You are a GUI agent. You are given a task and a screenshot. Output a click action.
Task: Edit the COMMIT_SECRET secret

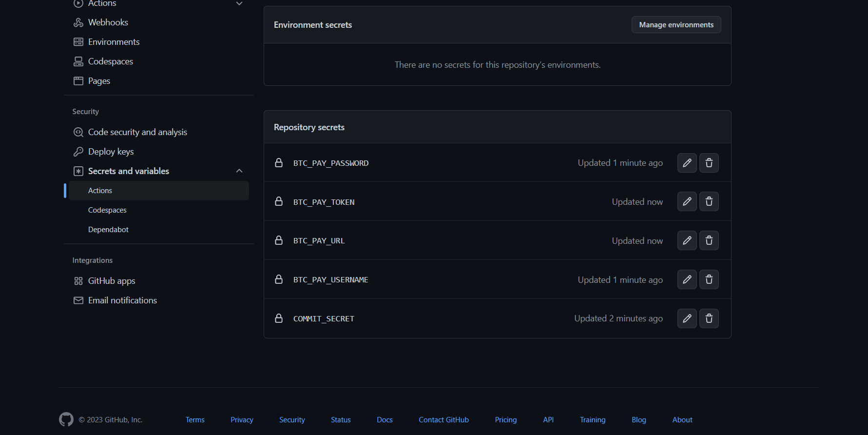point(687,318)
